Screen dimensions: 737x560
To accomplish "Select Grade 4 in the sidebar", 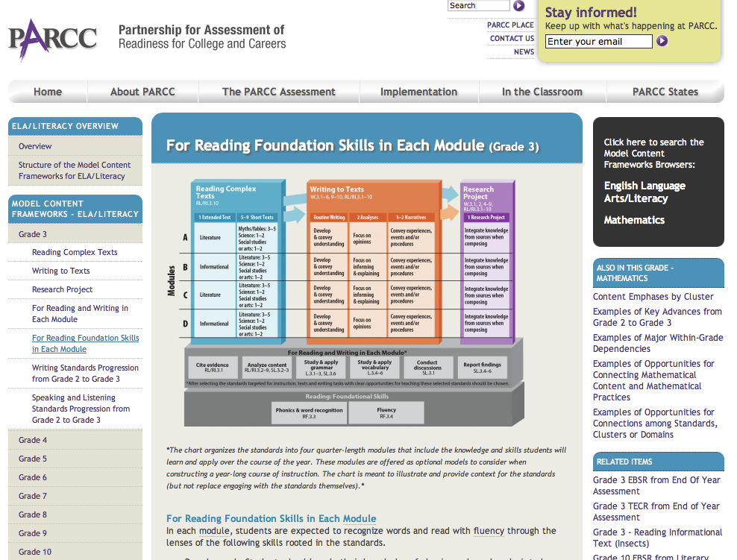I will click(x=33, y=440).
